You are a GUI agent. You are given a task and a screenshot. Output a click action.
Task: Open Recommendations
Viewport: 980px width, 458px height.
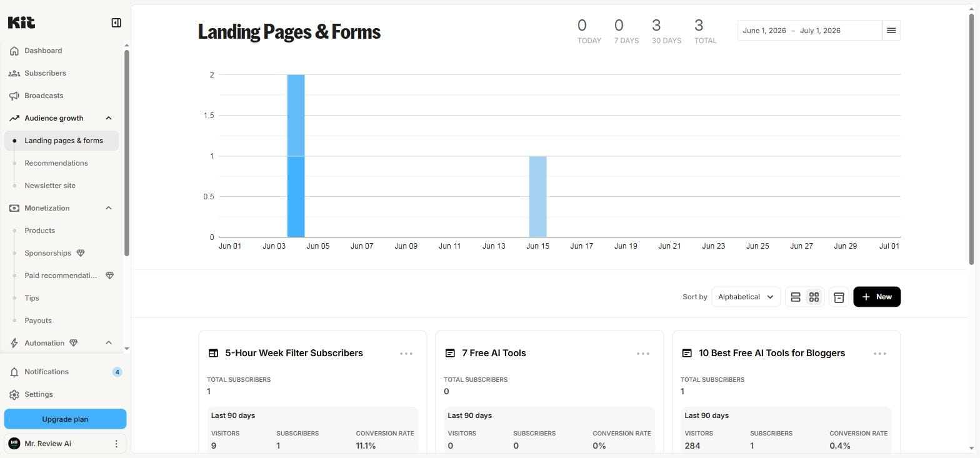coord(56,163)
